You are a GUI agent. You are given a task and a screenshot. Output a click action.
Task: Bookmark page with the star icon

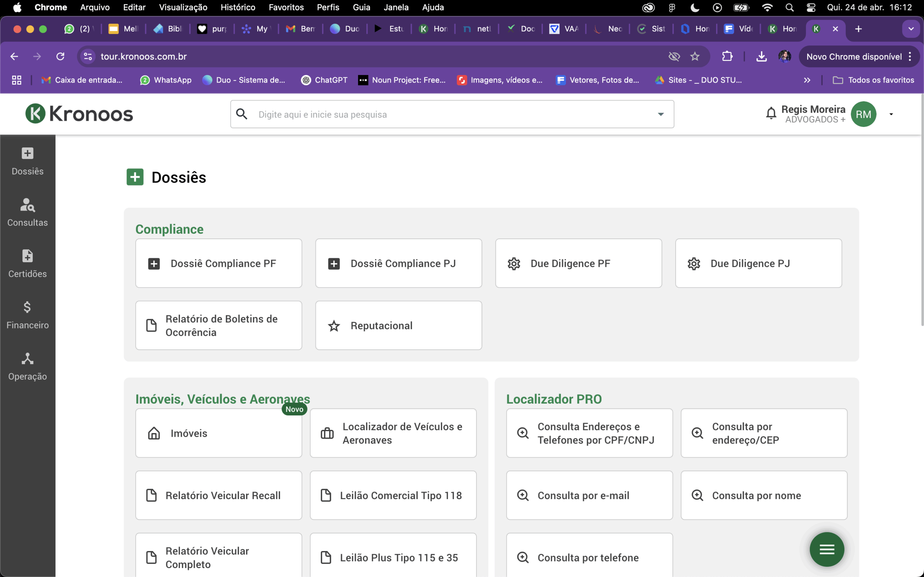(x=695, y=57)
